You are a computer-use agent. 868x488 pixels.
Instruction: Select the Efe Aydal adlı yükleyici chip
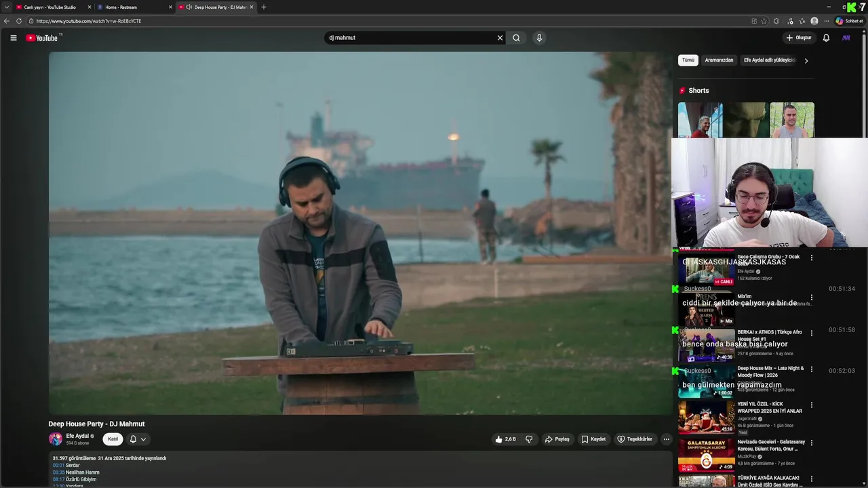(x=769, y=60)
